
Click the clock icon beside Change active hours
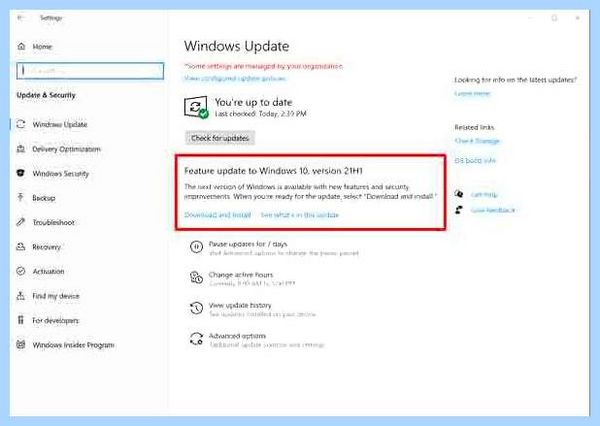(x=196, y=277)
